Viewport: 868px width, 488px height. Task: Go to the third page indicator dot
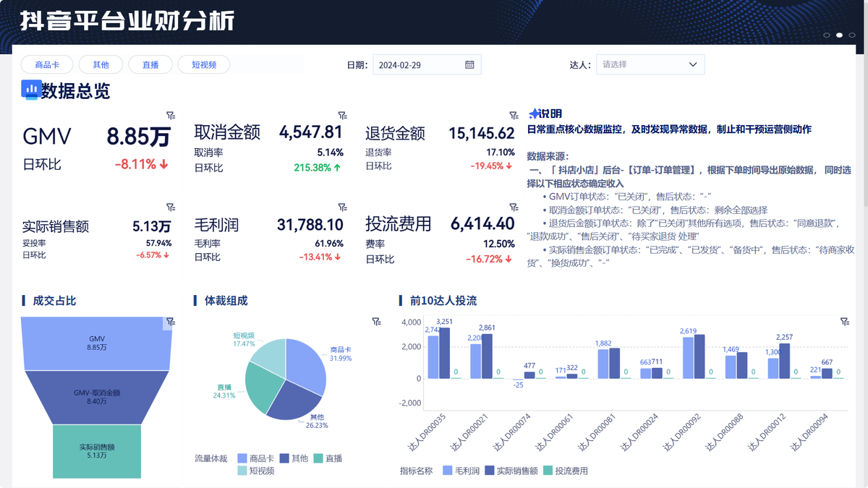851,35
